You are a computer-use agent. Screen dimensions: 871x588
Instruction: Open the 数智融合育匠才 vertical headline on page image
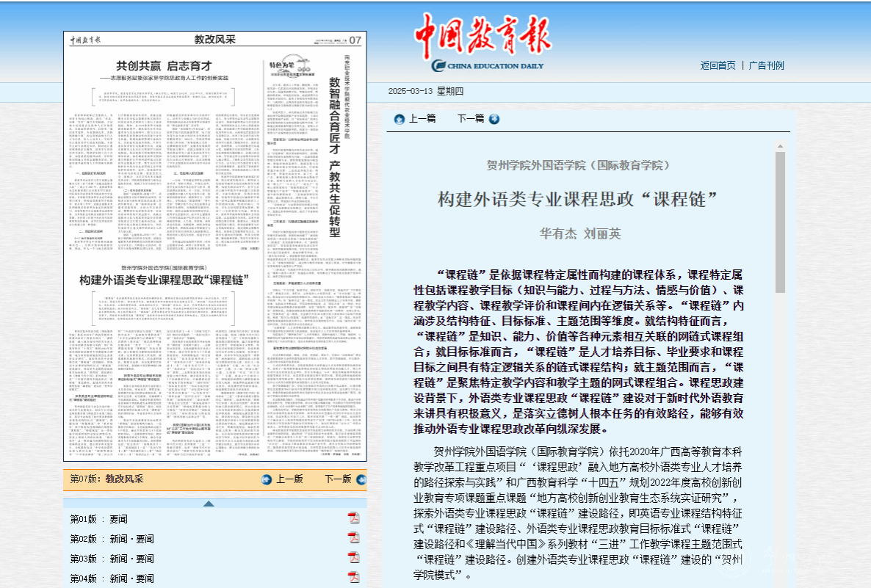tap(334, 157)
